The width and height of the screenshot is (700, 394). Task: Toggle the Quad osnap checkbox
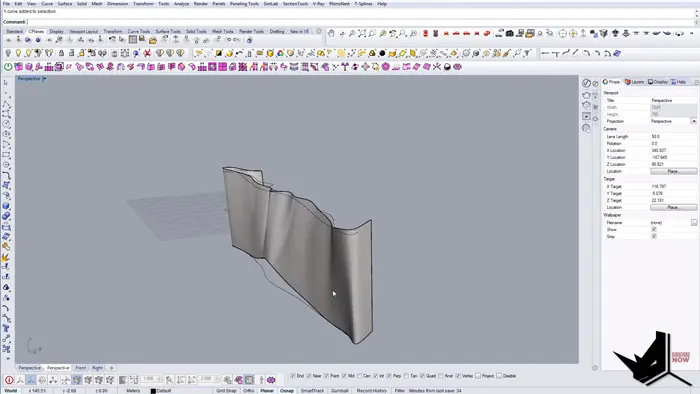[x=422, y=376]
